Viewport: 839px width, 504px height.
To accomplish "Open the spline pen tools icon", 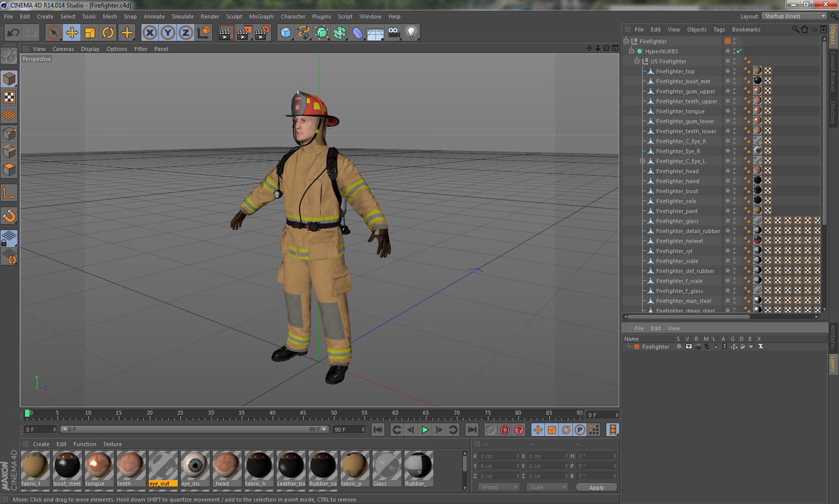I will (304, 33).
